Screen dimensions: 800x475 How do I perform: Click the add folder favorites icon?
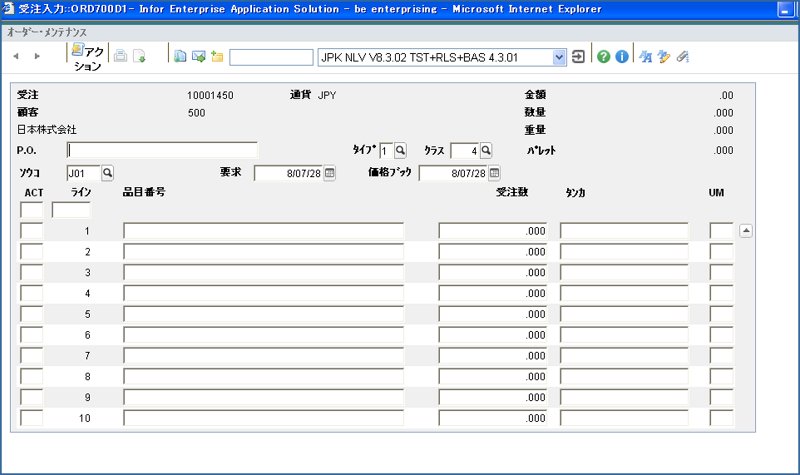(217, 56)
